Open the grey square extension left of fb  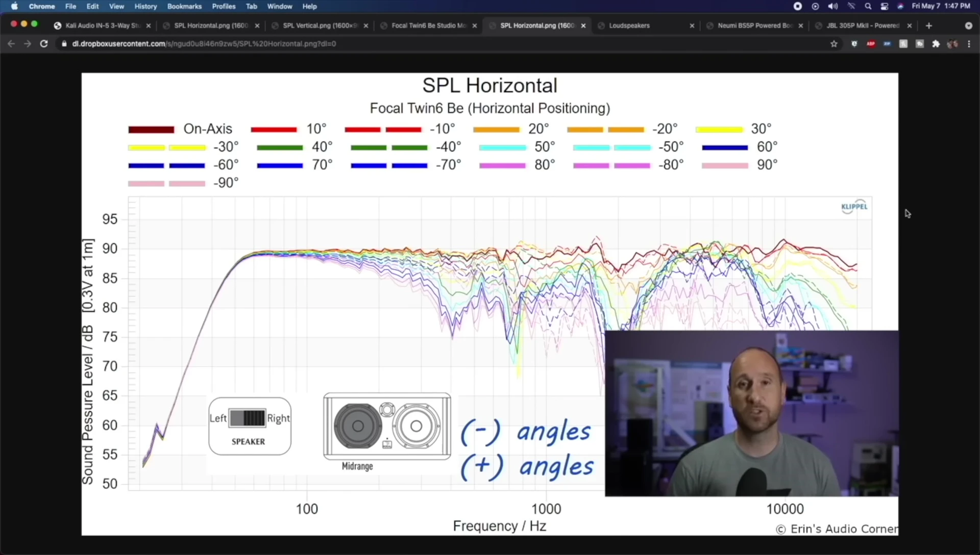(903, 44)
